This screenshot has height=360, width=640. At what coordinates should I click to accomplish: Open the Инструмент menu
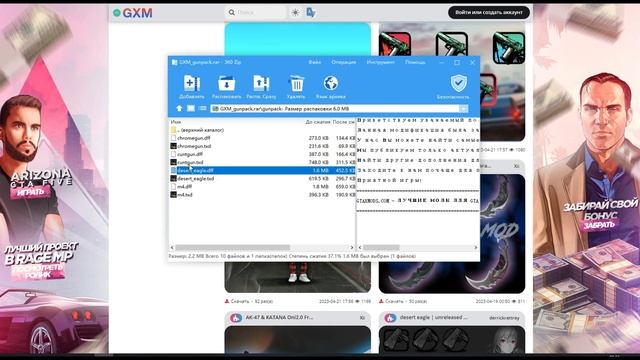(x=380, y=62)
